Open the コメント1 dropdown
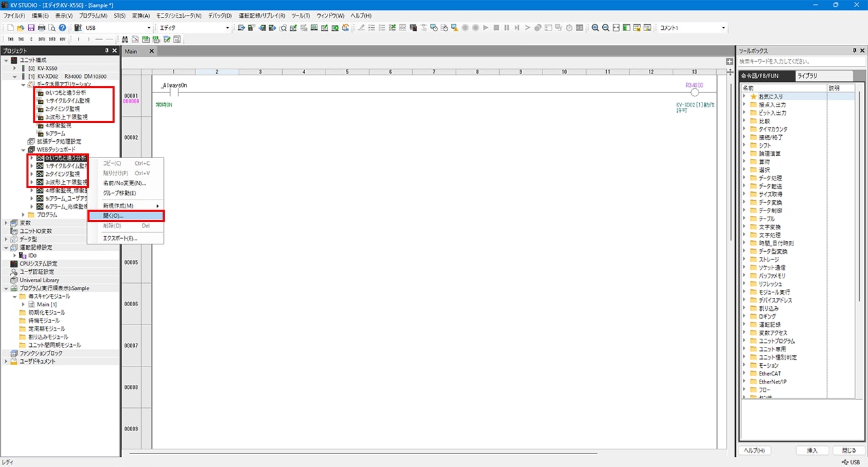This screenshot has height=467, width=868. [724, 28]
